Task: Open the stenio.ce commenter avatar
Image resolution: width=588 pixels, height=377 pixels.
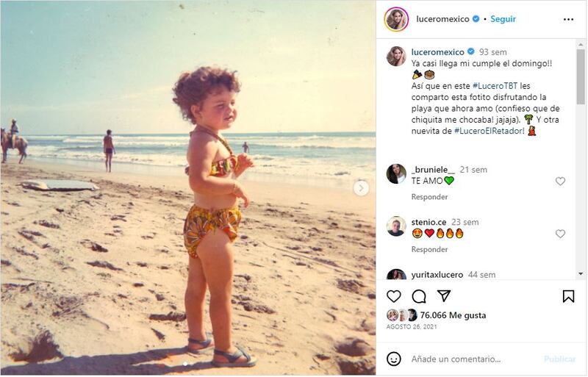Action: (396, 226)
